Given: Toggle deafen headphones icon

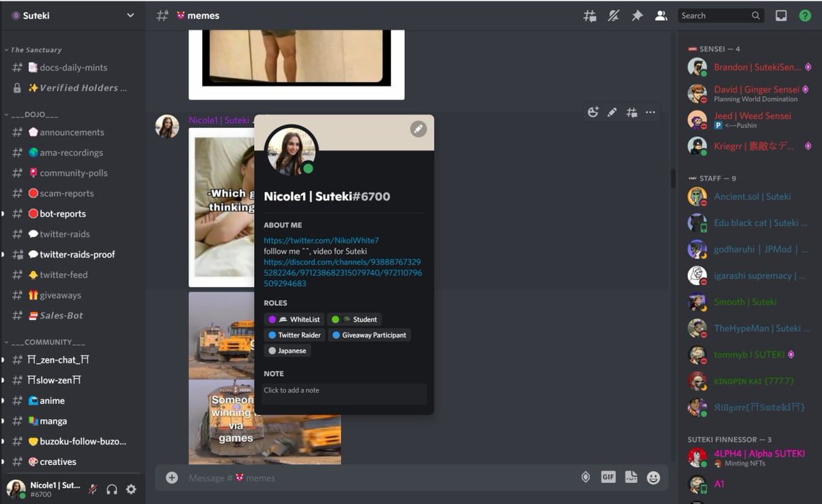Looking at the screenshot, I should 112,489.
